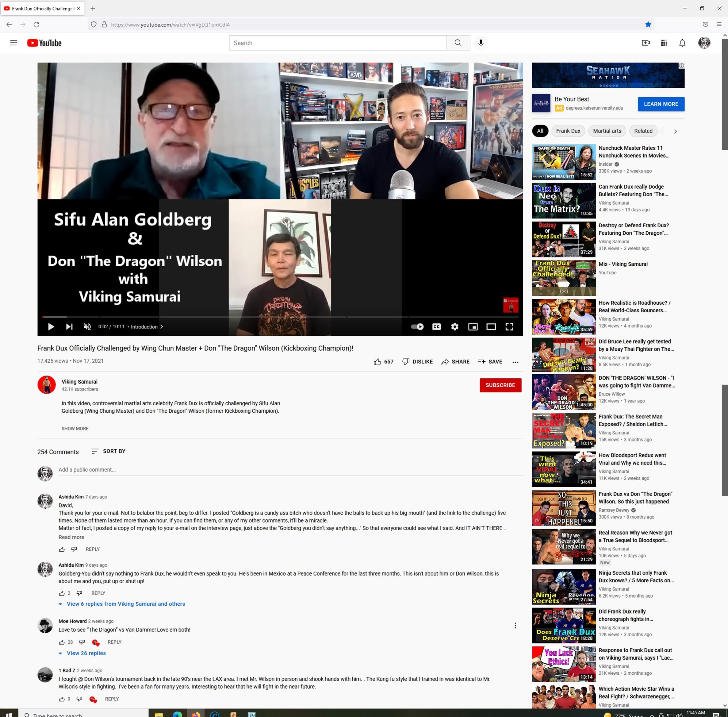
Task: Open Mix - Viking Samurai playlist
Action: [x=623, y=264]
